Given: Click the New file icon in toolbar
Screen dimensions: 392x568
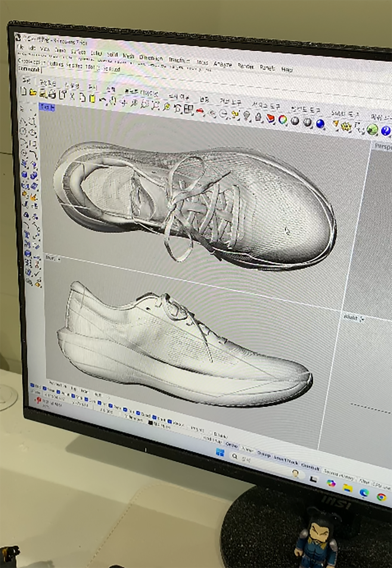Looking at the screenshot, I should pos(23,92).
